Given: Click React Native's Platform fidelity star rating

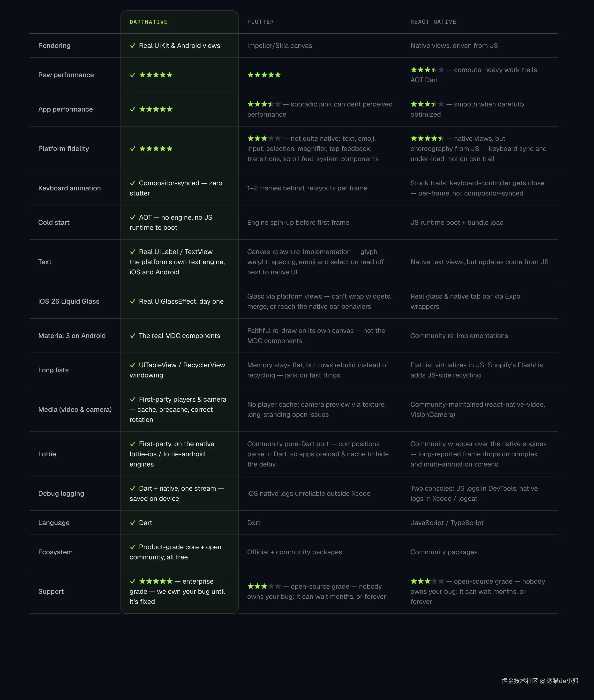Looking at the screenshot, I should point(427,138).
